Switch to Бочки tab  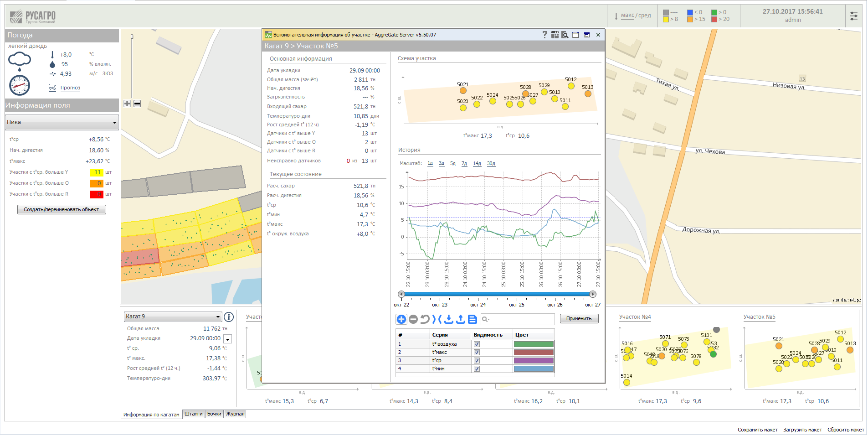pos(214,414)
